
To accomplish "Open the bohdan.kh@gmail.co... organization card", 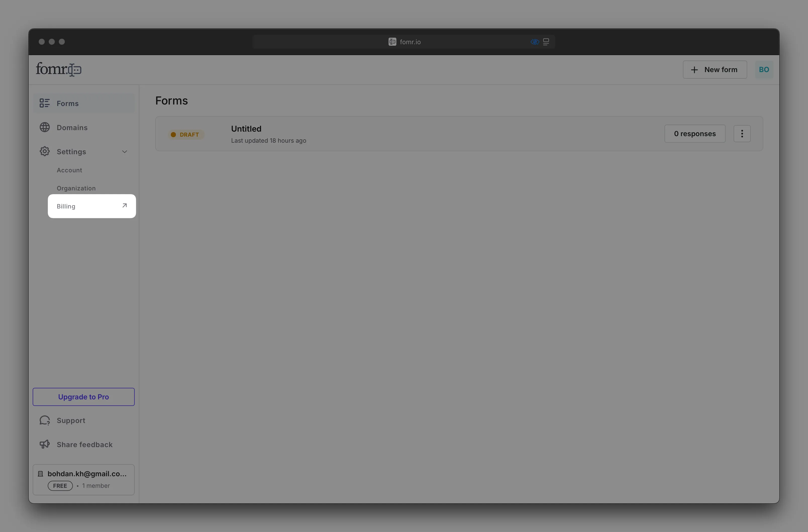I will (83, 479).
